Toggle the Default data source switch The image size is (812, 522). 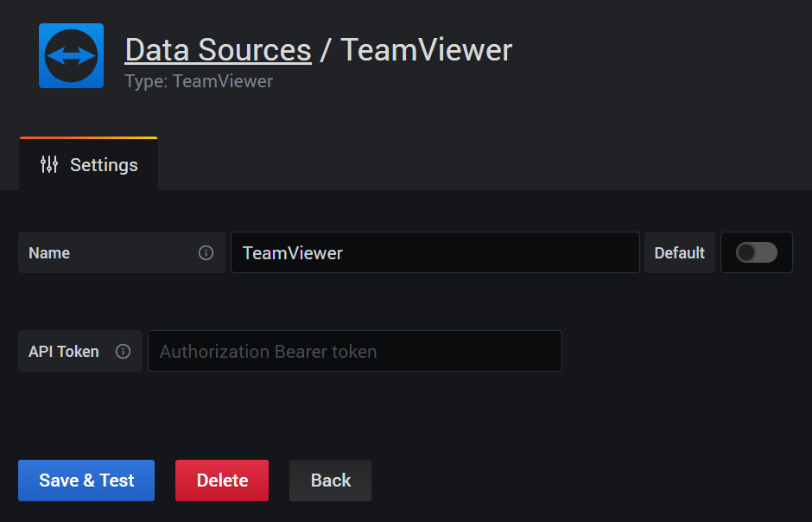756,252
